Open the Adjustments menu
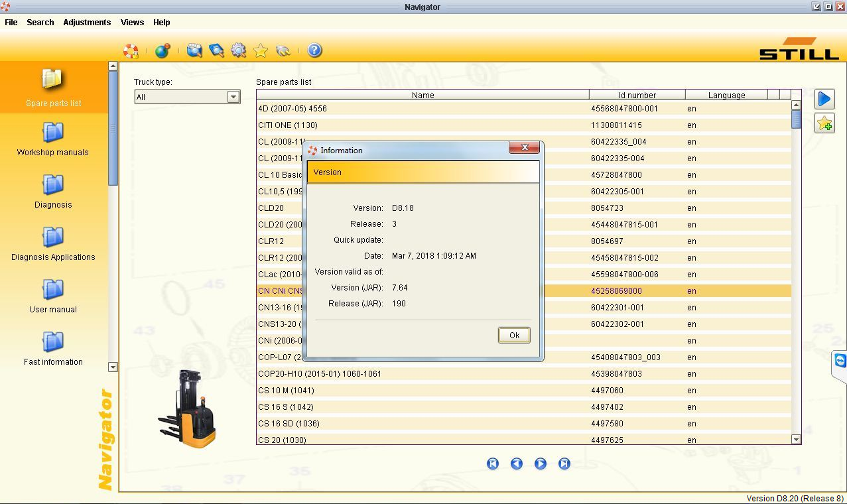 coord(87,22)
